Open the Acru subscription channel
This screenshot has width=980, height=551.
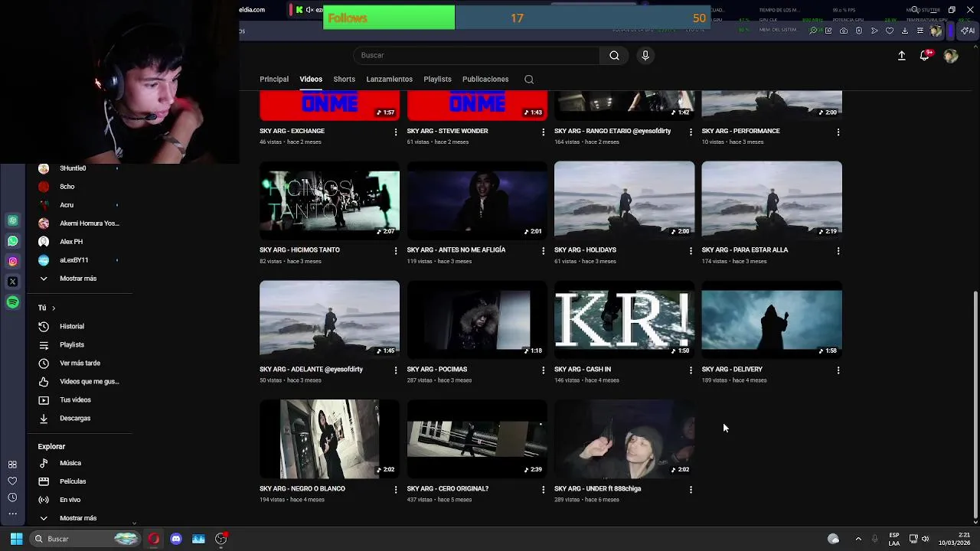tap(79, 205)
